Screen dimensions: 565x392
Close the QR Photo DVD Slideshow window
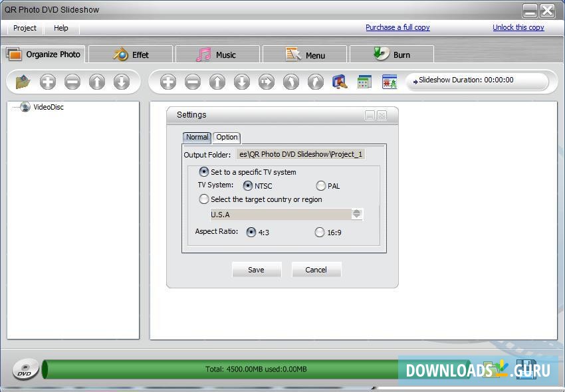pyautogui.click(x=547, y=11)
